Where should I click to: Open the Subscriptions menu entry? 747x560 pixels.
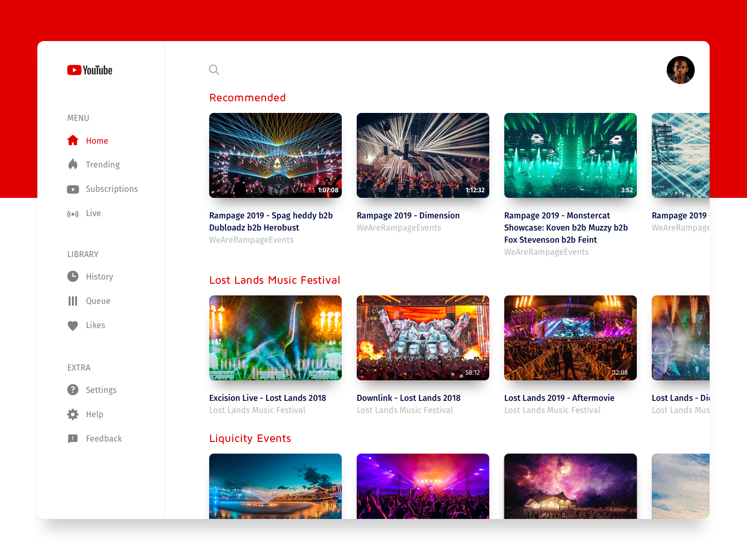(112, 189)
